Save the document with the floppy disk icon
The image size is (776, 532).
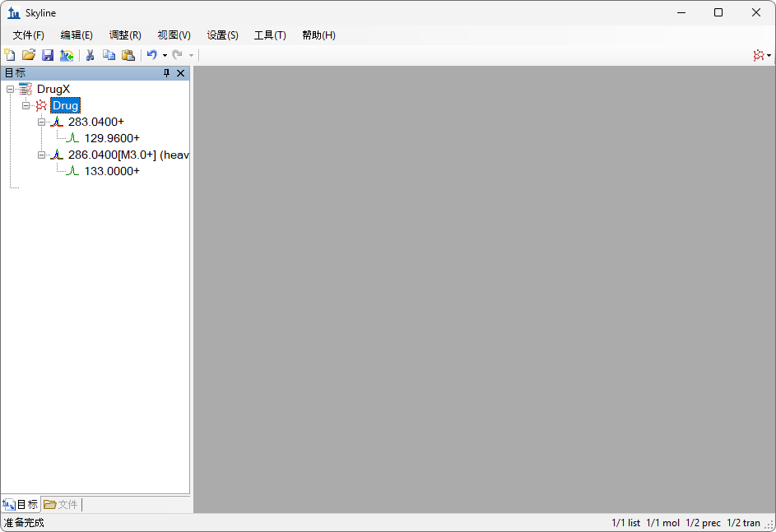click(48, 55)
